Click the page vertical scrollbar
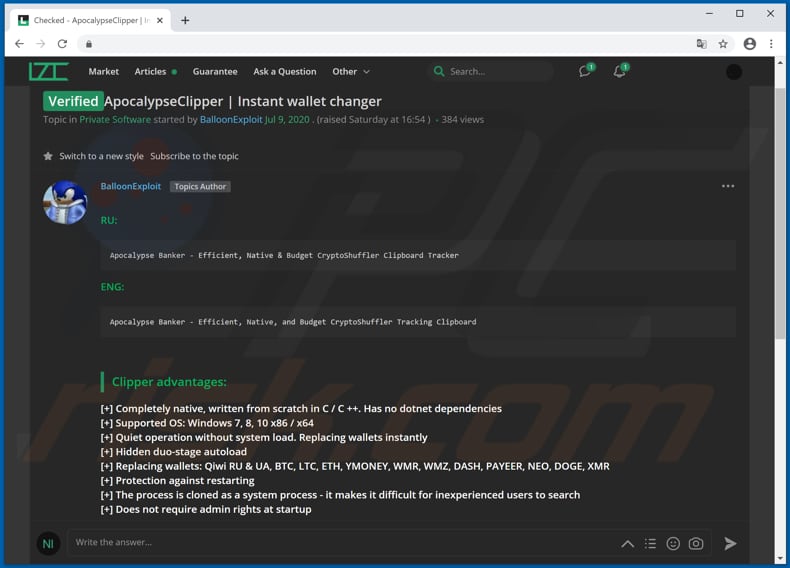Image resolution: width=790 pixels, height=568 pixels. (780, 212)
